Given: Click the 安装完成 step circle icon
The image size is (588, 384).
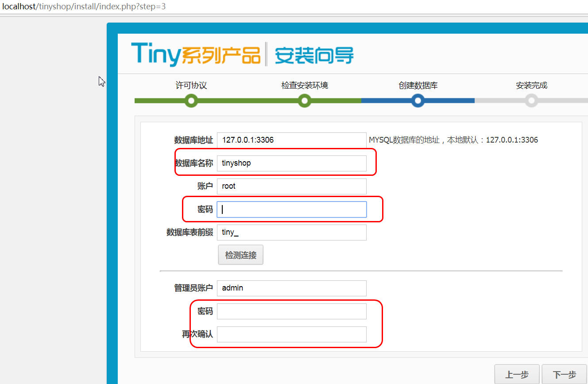Looking at the screenshot, I should [531, 101].
